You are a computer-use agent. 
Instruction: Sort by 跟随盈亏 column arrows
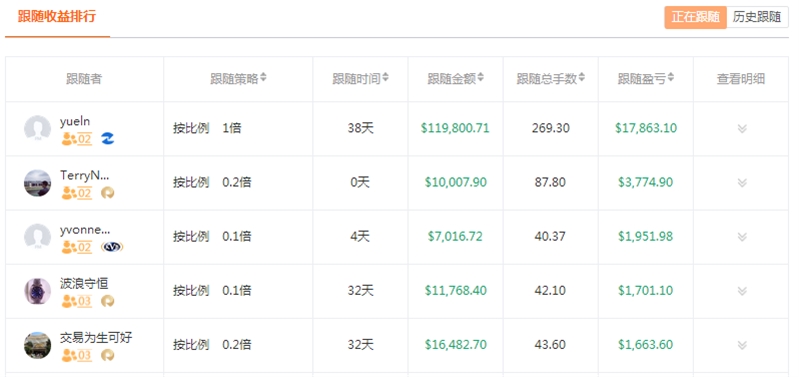[671, 78]
